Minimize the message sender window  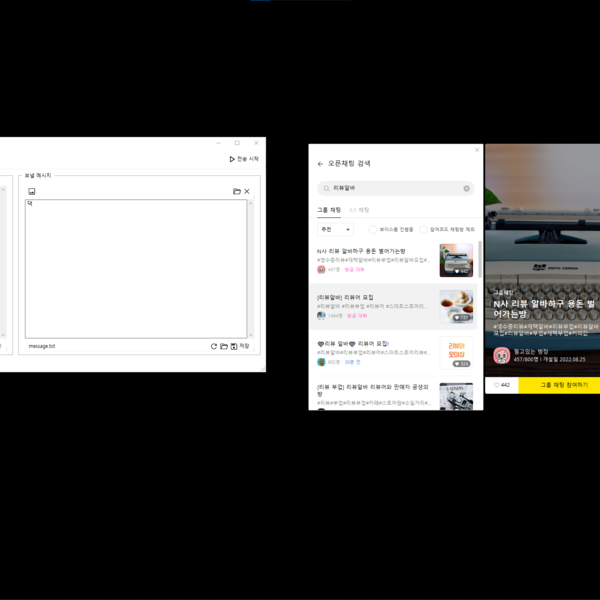click(x=218, y=143)
